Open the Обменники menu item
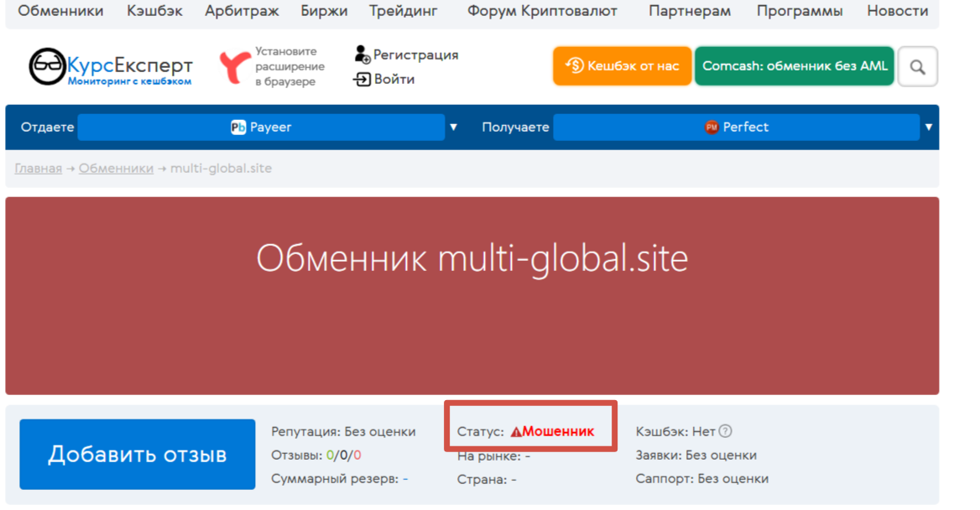980x510 pixels. 60,11
